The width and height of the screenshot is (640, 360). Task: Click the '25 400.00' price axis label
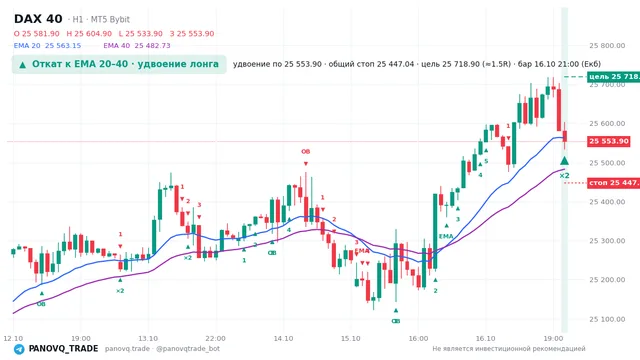click(x=607, y=202)
